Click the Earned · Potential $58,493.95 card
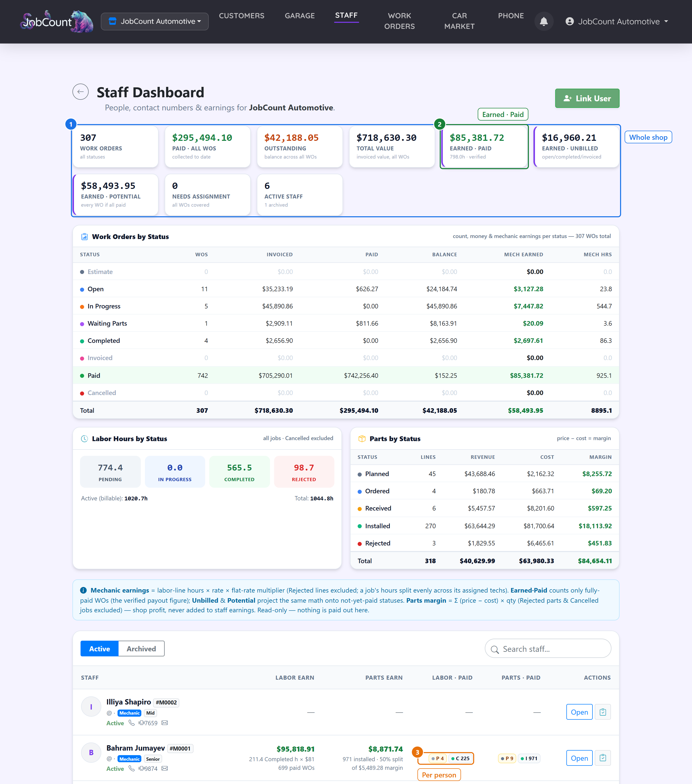692x784 pixels. (116, 195)
